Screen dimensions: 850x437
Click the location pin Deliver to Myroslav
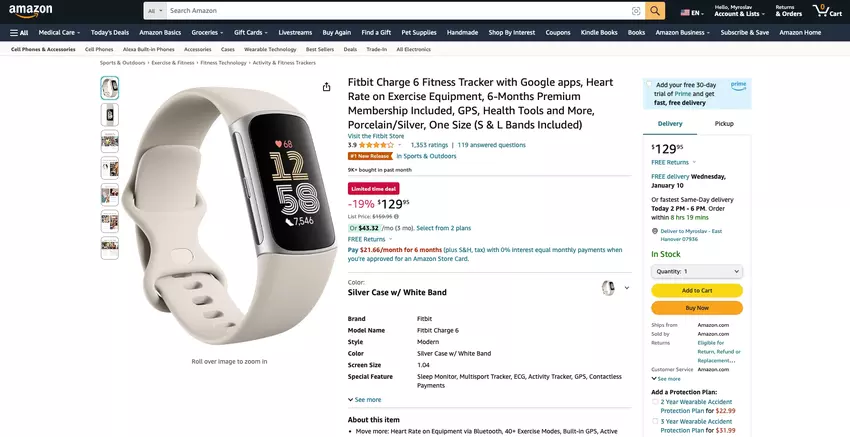point(655,231)
